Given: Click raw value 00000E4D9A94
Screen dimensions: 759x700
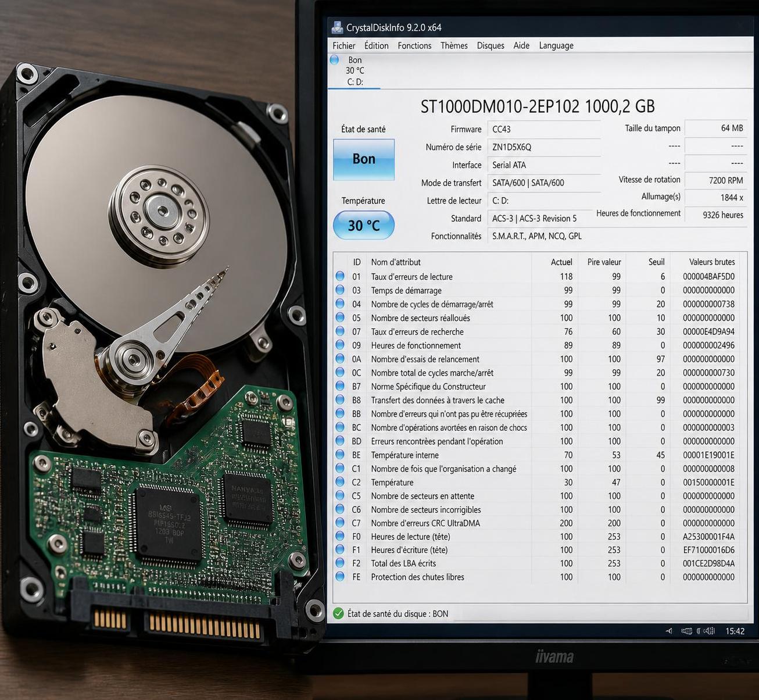Looking at the screenshot, I should (x=708, y=332).
